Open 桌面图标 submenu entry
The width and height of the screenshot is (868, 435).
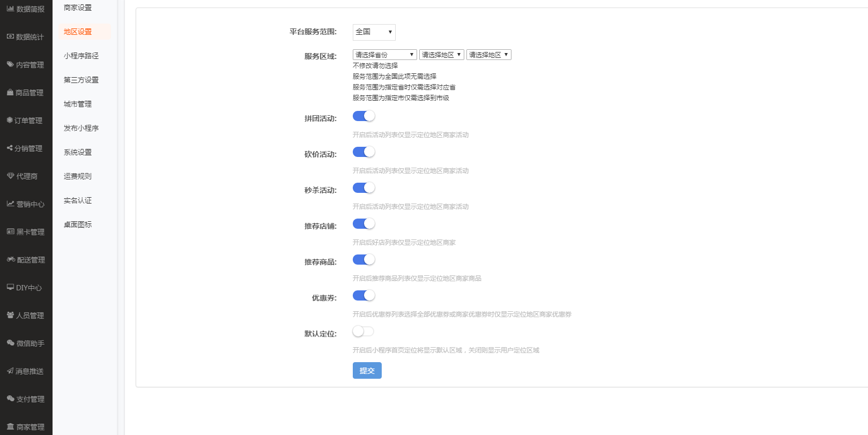click(x=78, y=224)
